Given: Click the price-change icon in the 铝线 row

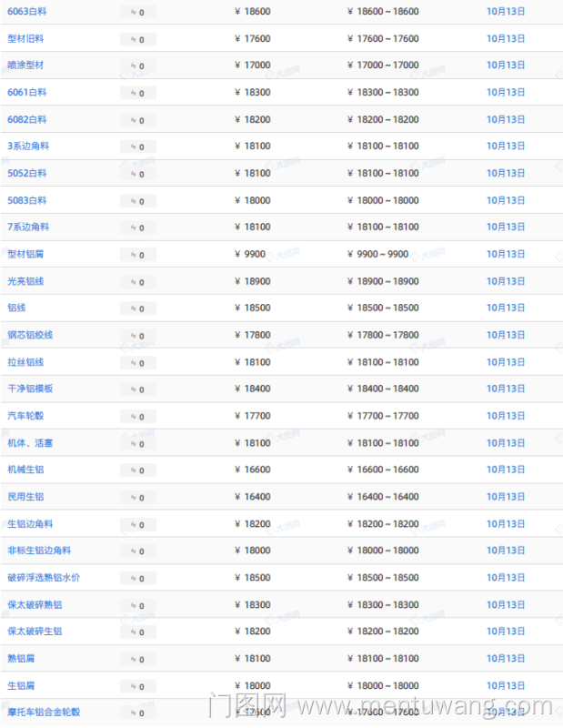Looking at the screenshot, I should pos(133,309).
